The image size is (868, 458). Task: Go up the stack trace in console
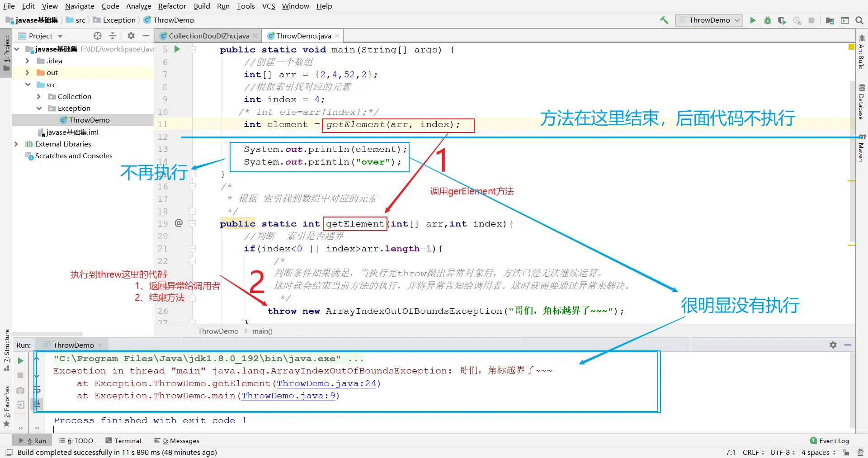pyautogui.click(x=37, y=359)
